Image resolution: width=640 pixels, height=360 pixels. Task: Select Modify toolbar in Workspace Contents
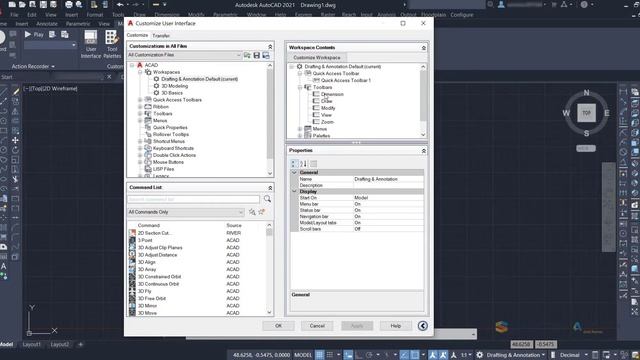click(x=328, y=108)
